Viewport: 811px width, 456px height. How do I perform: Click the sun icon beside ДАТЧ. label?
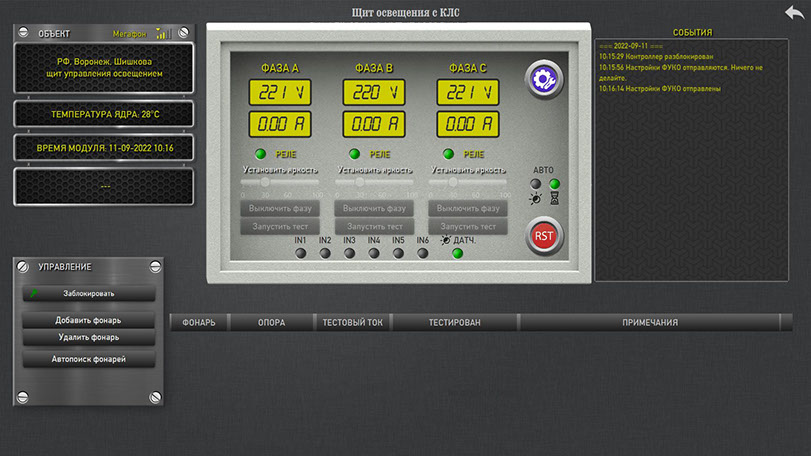pyautogui.click(x=445, y=240)
